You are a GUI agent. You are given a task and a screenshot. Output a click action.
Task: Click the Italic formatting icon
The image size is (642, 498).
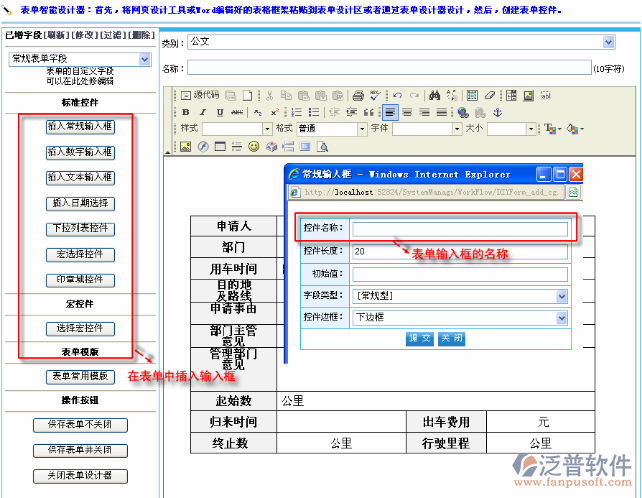point(201,112)
